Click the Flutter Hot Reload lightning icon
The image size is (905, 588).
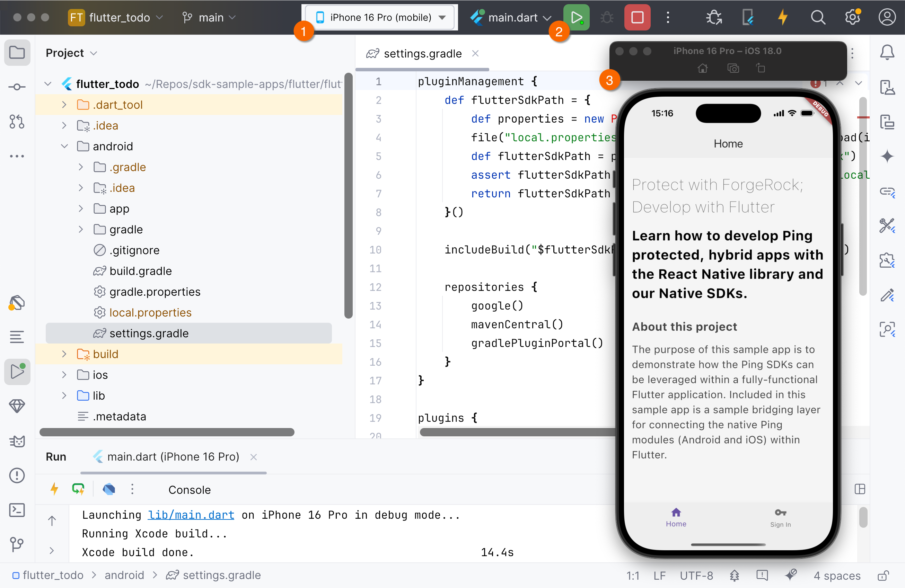[x=782, y=17]
